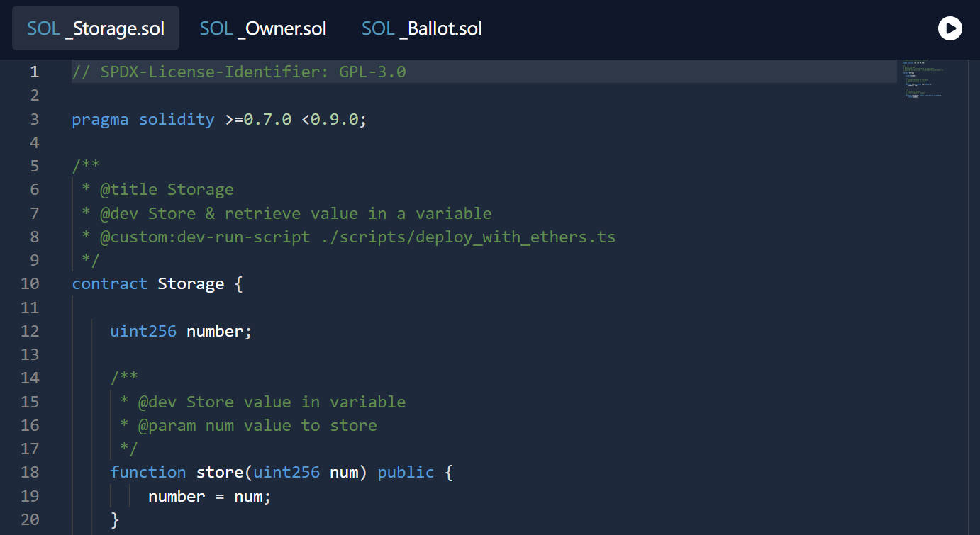Click the @title Storage comment text
The height and width of the screenshot is (535, 980).
pyautogui.click(x=167, y=190)
